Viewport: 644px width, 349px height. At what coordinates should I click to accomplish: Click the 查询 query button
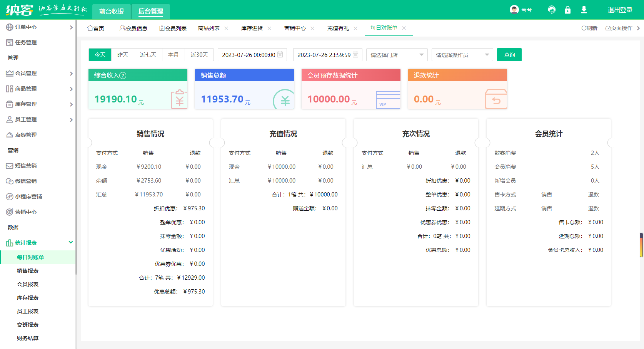tap(509, 55)
